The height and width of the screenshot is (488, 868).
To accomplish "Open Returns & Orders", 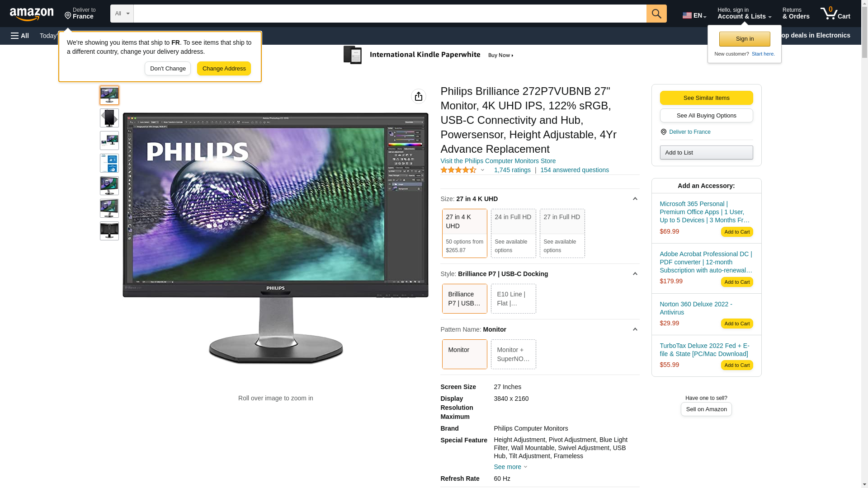I will point(796,14).
